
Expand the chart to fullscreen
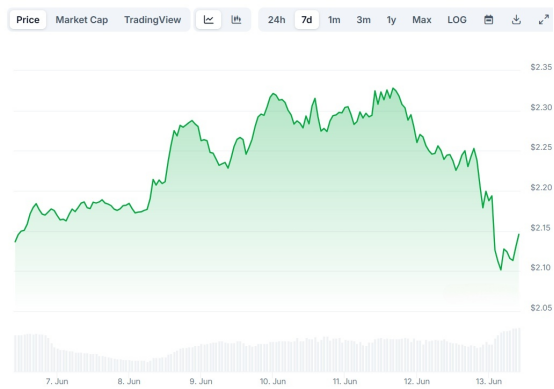543,19
